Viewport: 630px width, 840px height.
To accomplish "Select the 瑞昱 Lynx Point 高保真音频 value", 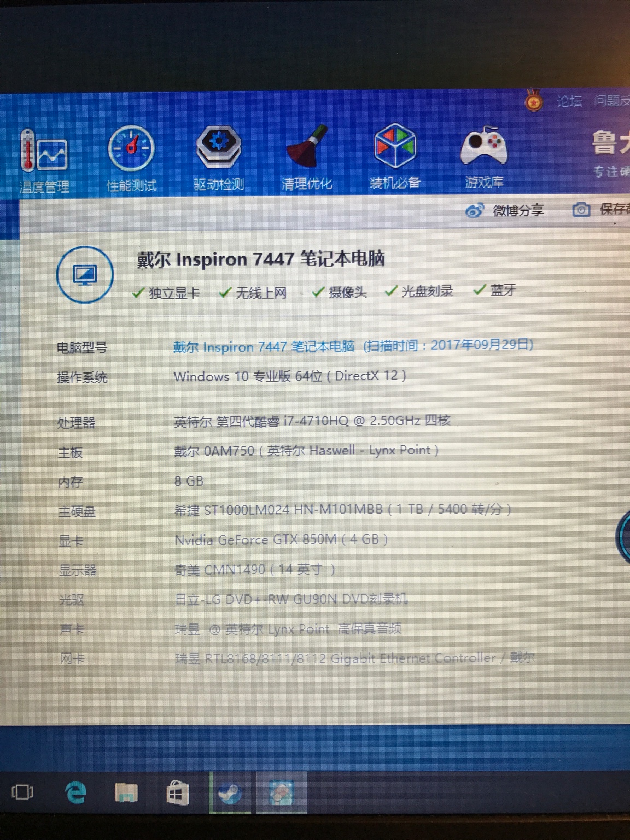I will (x=288, y=629).
